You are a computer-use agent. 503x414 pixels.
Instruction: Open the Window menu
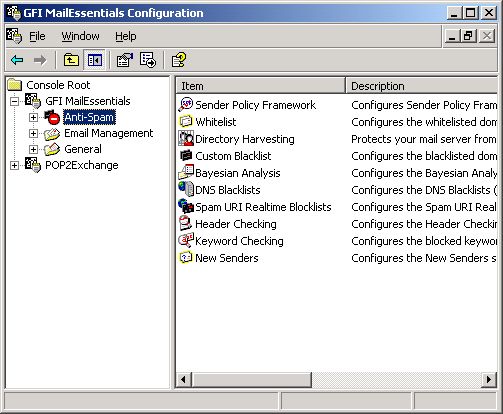(x=80, y=36)
